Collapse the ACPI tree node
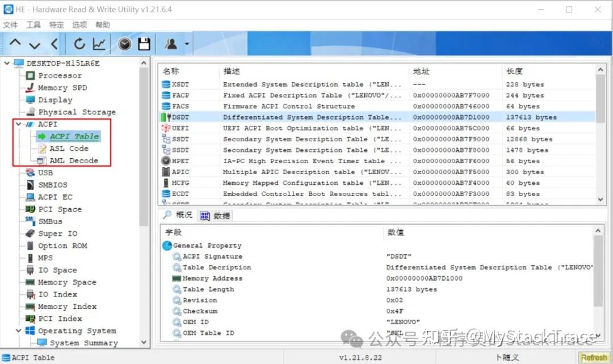The height and width of the screenshot is (364, 613). click(x=18, y=124)
